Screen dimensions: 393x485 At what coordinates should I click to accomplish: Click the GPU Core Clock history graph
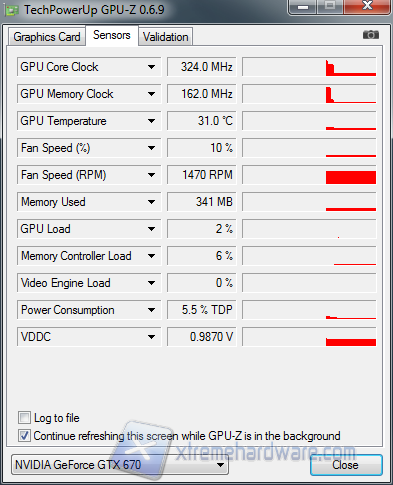coord(309,67)
